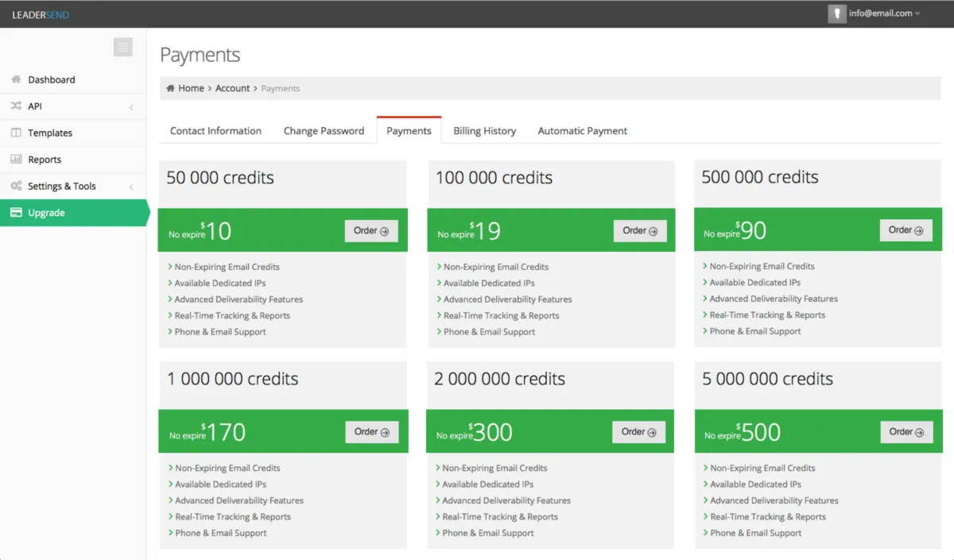Click the Dashboard home icon in sidebar
This screenshot has height=560, width=954.
16,79
